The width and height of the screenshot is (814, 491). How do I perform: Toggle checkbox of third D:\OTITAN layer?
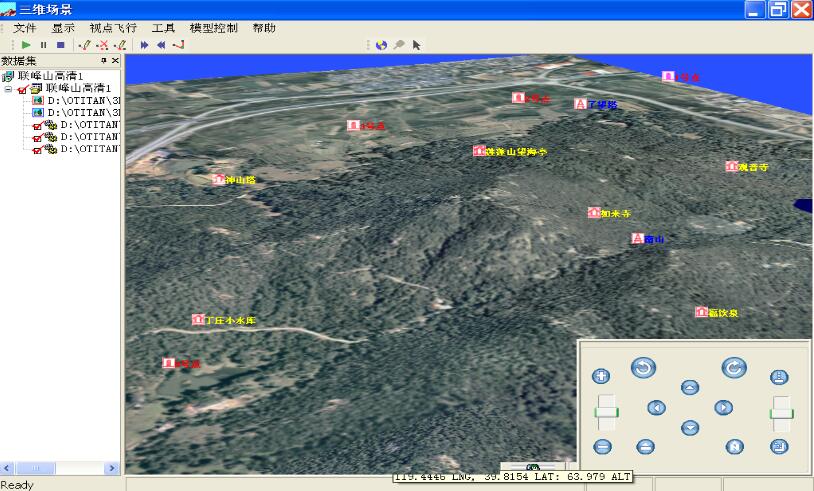[x=37, y=125]
